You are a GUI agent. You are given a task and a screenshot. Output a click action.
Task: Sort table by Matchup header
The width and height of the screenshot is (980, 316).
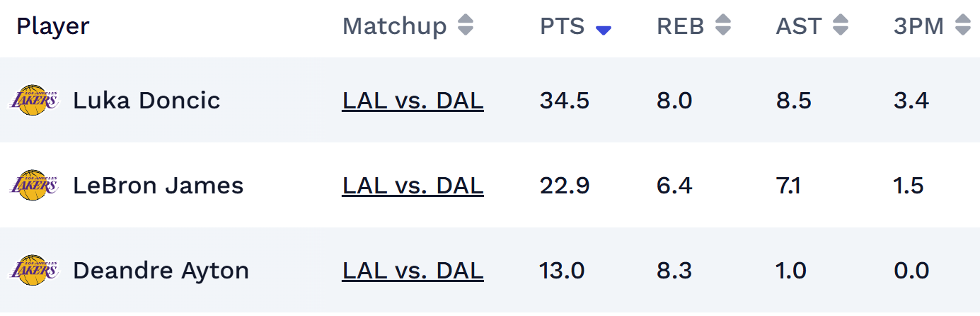coord(394,26)
